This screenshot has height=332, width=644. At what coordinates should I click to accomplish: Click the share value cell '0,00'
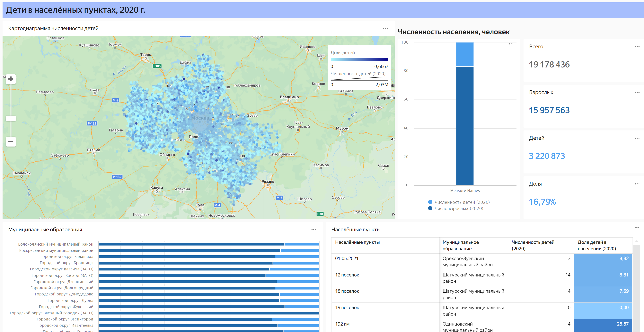603,311
